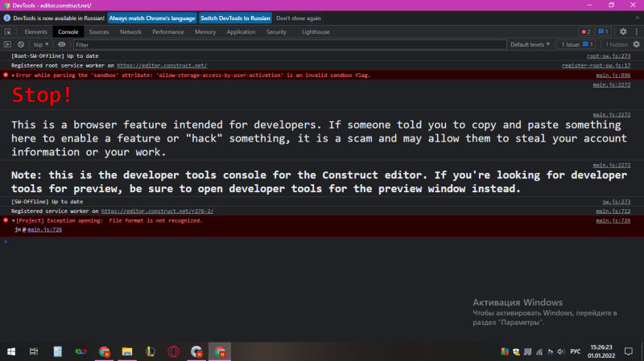The height and width of the screenshot is (361, 644).
Task: Click the network tray icon
Action: 539,351
